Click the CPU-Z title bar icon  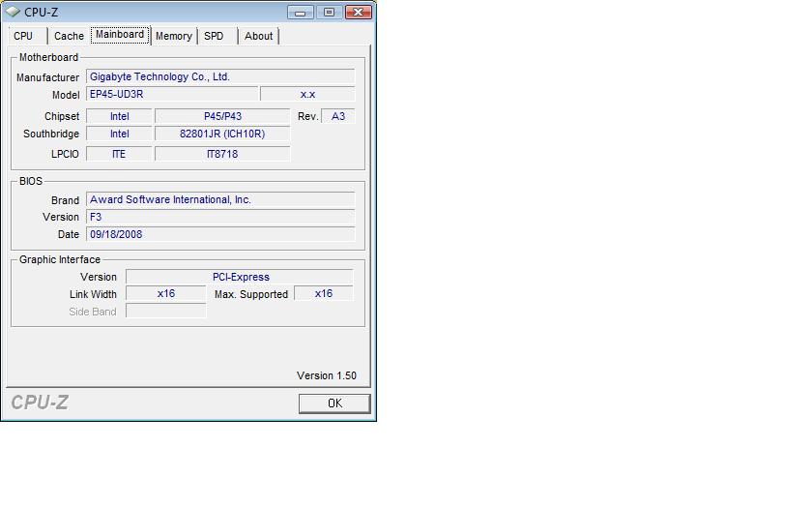[13, 12]
